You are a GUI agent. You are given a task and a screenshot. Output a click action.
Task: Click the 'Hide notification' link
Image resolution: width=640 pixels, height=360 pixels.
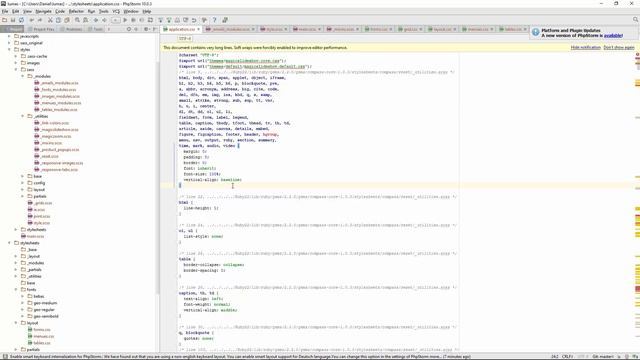point(585,48)
